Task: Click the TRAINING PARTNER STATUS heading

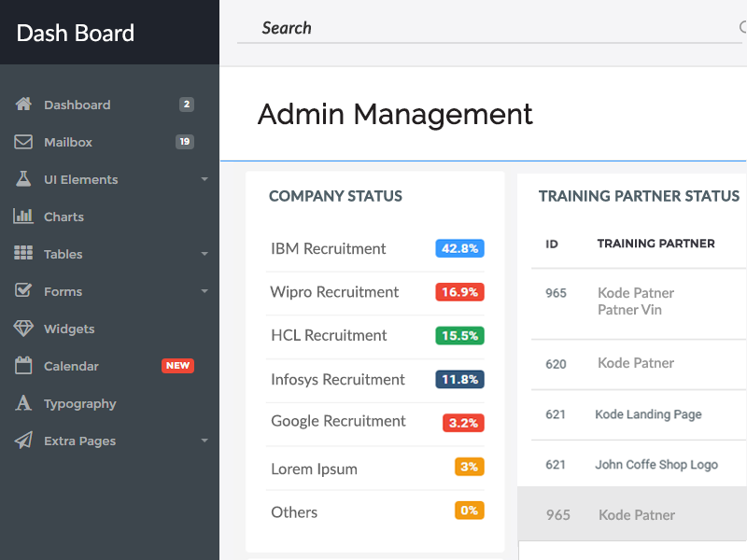Action: point(639,196)
